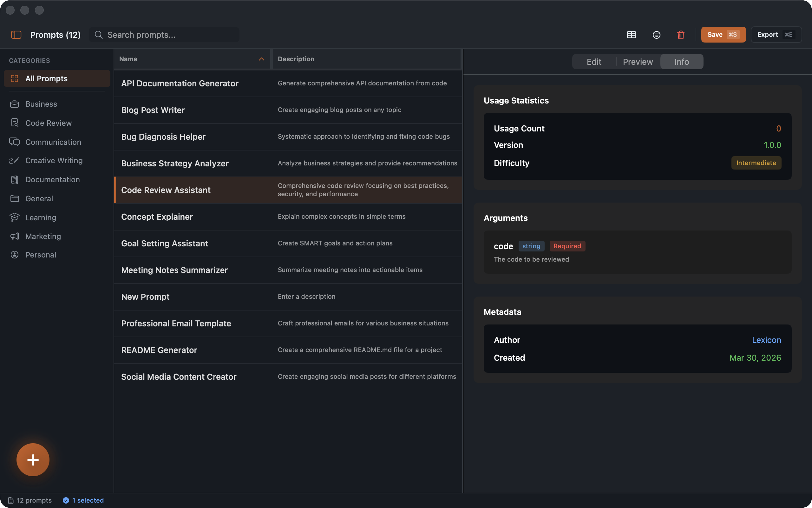Select the Social Media Content Creator row
This screenshot has width=812, height=508.
[x=288, y=377]
